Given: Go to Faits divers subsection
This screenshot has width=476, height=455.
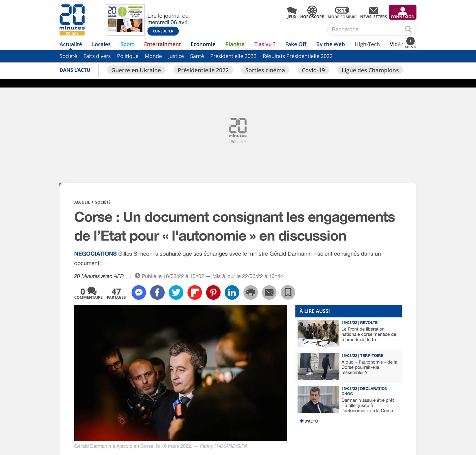Looking at the screenshot, I should pos(97,56).
